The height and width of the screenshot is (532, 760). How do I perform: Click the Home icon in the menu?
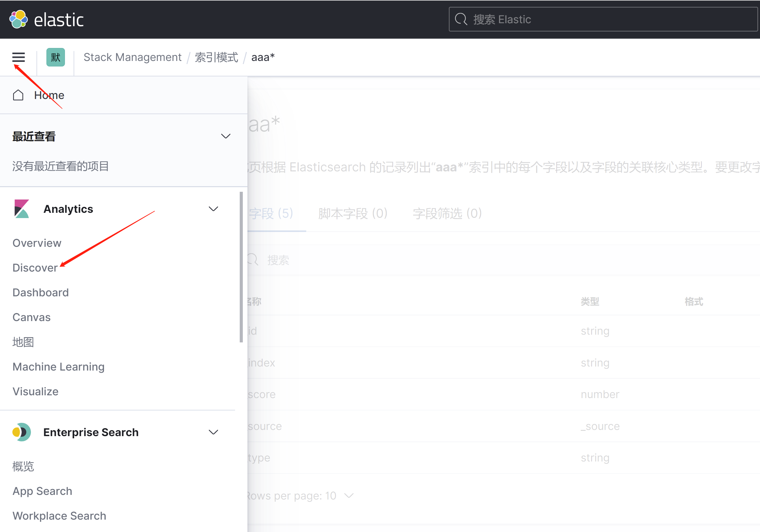tap(19, 95)
